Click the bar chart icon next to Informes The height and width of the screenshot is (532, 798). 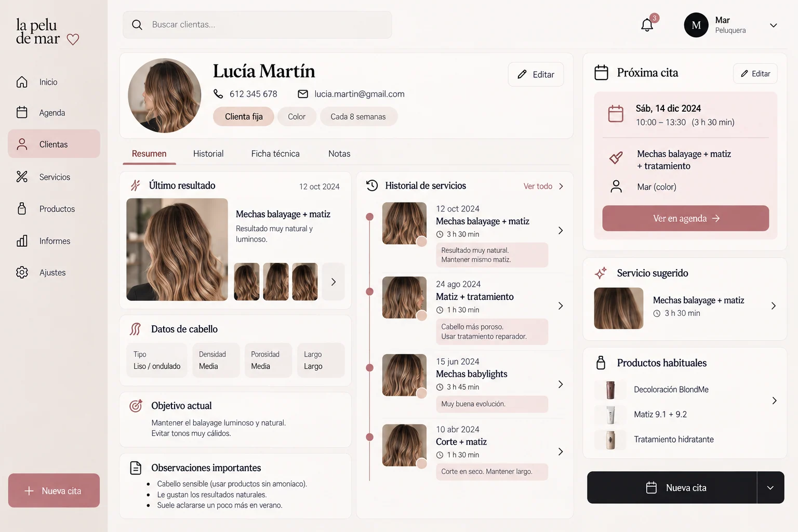tap(22, 241)
